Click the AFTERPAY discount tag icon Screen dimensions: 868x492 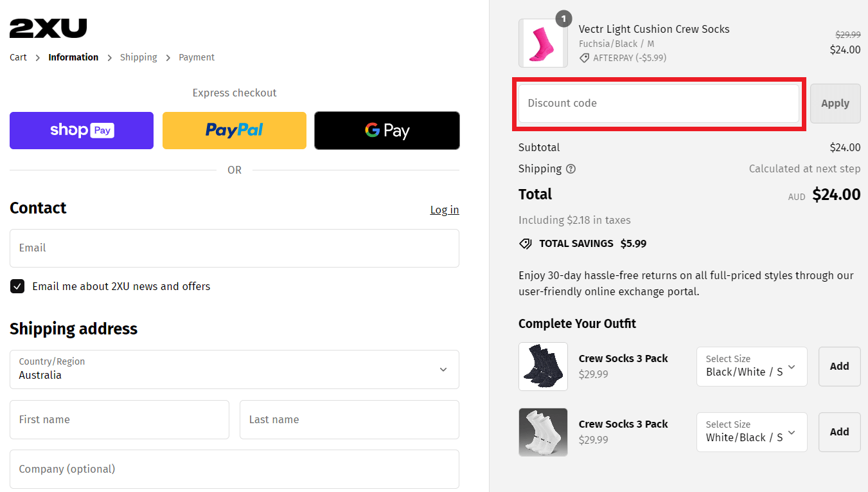[584, 58]
